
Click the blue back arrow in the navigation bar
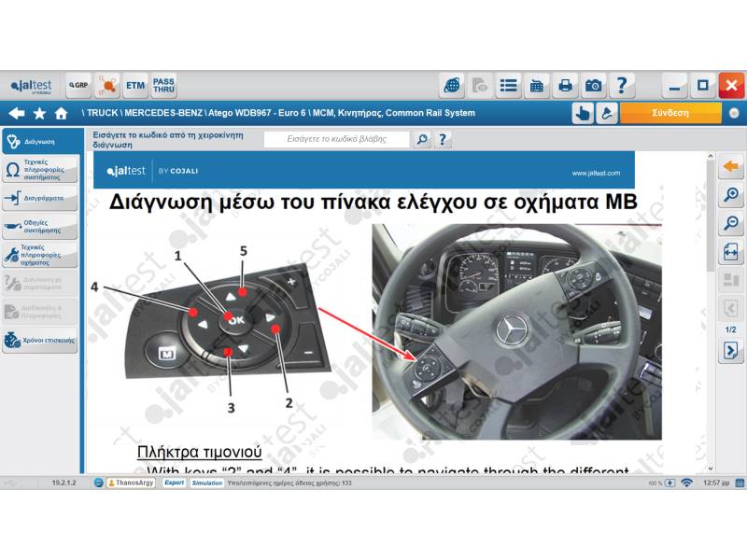point(16,113)
